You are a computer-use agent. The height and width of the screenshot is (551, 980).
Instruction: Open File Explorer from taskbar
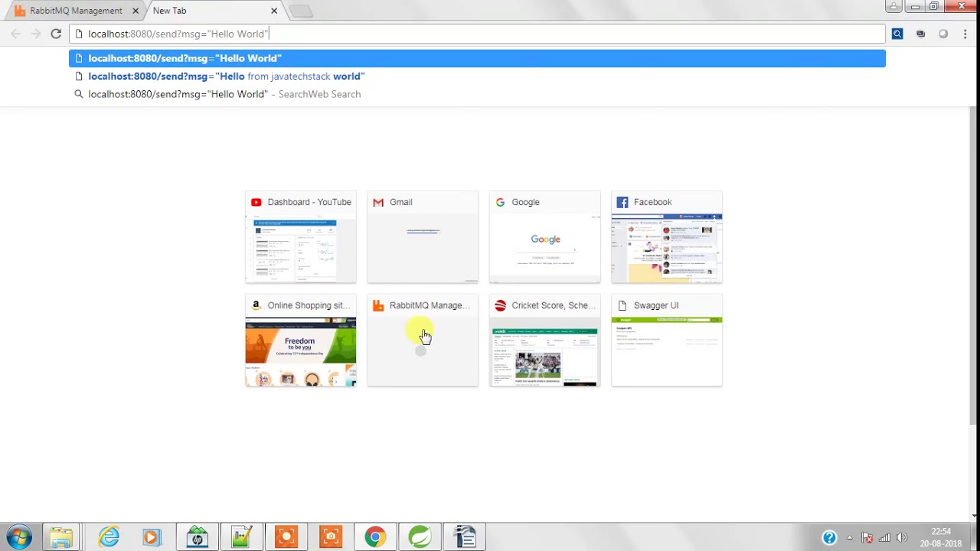[x=61, y=537]
